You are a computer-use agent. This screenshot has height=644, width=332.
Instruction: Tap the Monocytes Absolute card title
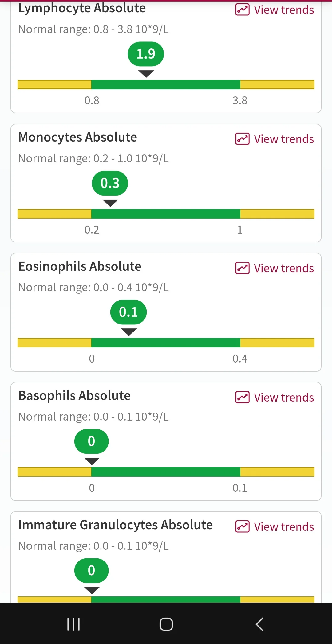point(77,137)
